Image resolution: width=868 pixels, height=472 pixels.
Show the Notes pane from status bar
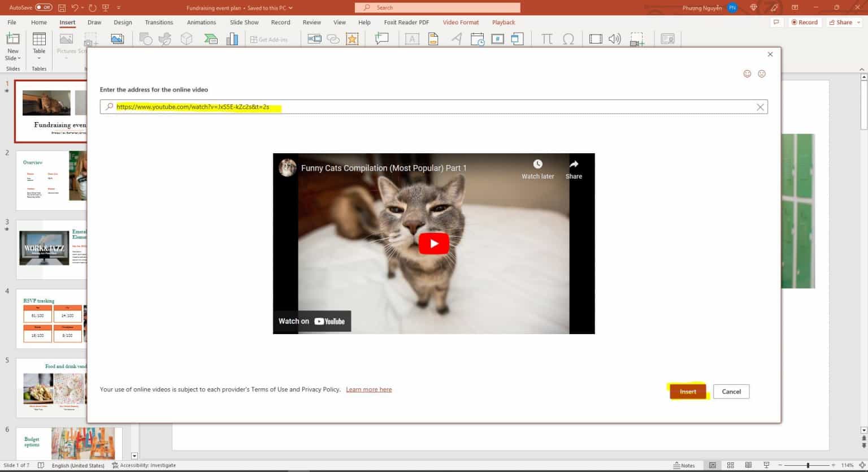[684, 465]
